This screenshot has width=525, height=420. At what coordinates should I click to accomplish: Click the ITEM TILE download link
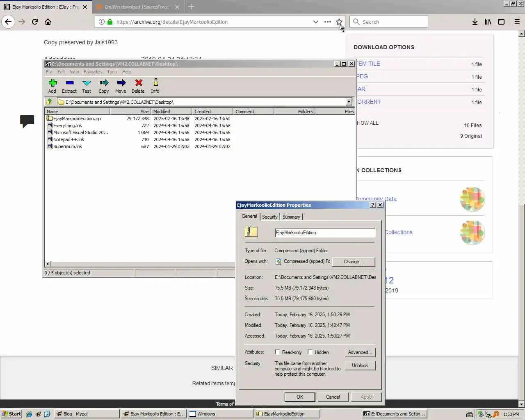pyautogui.click(x=368, y=64)
